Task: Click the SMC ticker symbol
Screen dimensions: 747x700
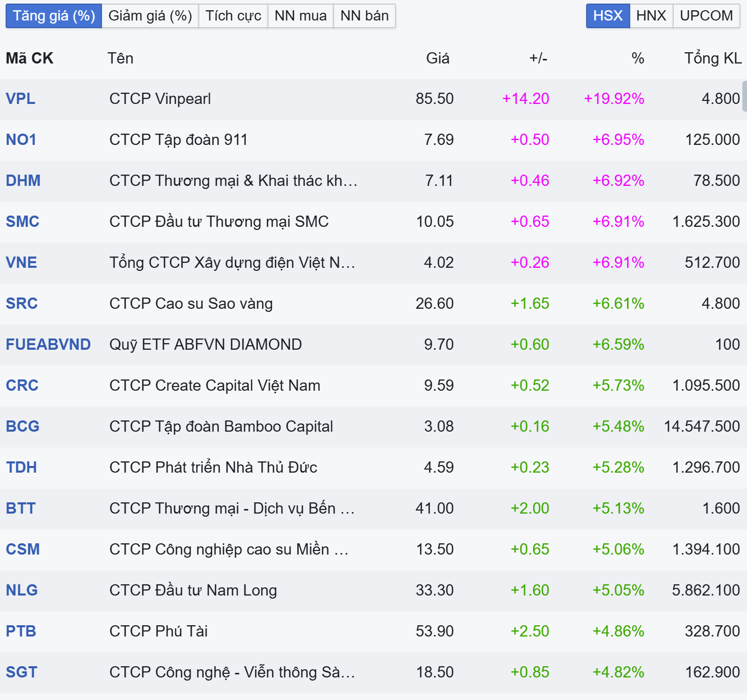Action: coord(23,221)
